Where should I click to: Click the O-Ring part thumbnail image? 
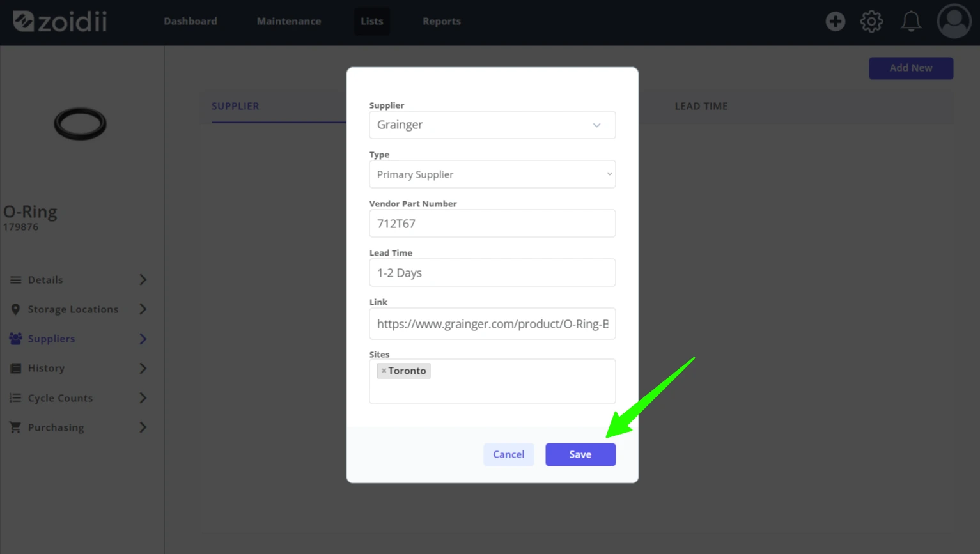click(x=80, y=123)
